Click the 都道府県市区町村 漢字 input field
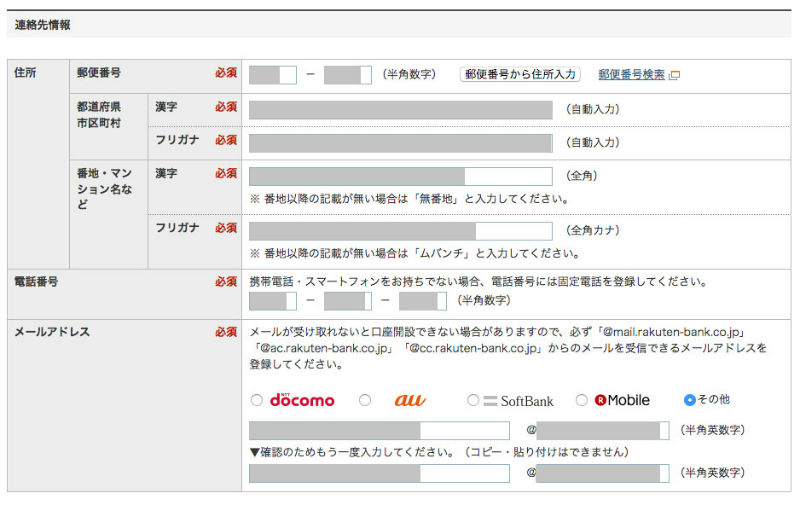Viewport: 800px width, 505px height. pos(400,109)
